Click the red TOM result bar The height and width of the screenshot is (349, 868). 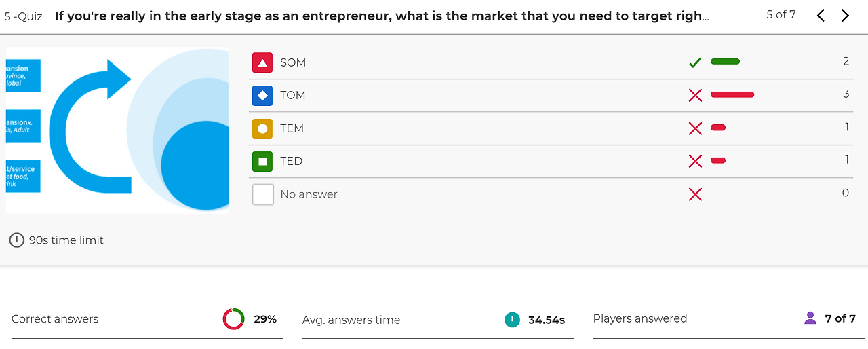click(x=732, y=94)
